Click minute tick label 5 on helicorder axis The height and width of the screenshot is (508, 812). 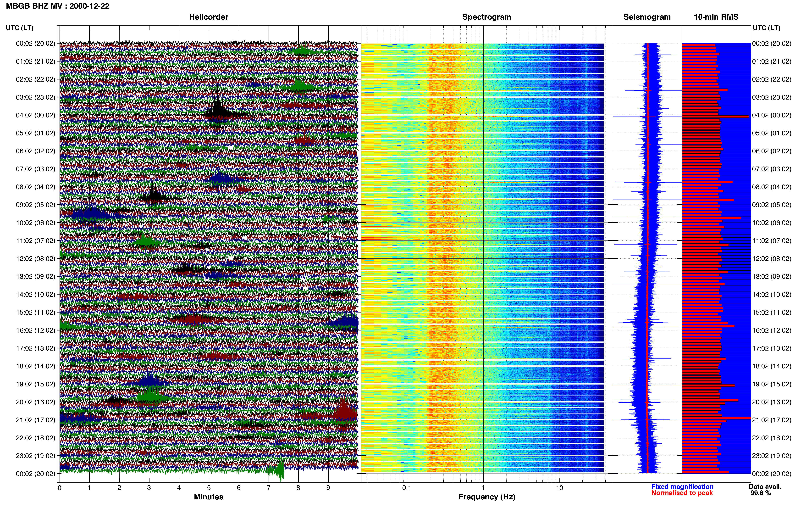point(209,488)
